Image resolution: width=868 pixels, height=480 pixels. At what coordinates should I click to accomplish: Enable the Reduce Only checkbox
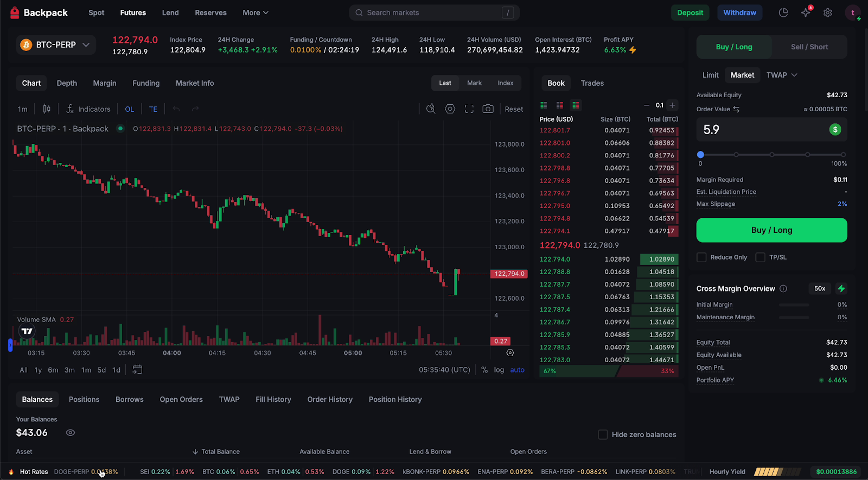point(701,257)
